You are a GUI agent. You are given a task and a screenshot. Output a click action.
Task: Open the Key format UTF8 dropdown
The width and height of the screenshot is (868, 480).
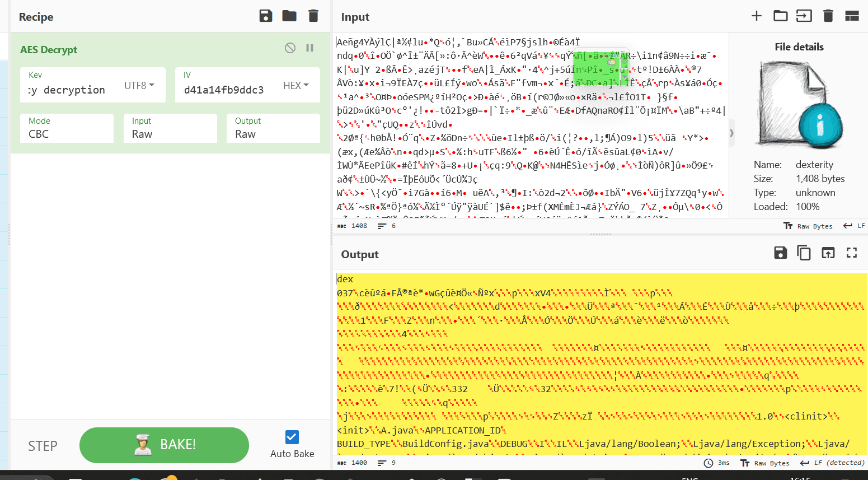pyautogui.click(x=139, y=85)
